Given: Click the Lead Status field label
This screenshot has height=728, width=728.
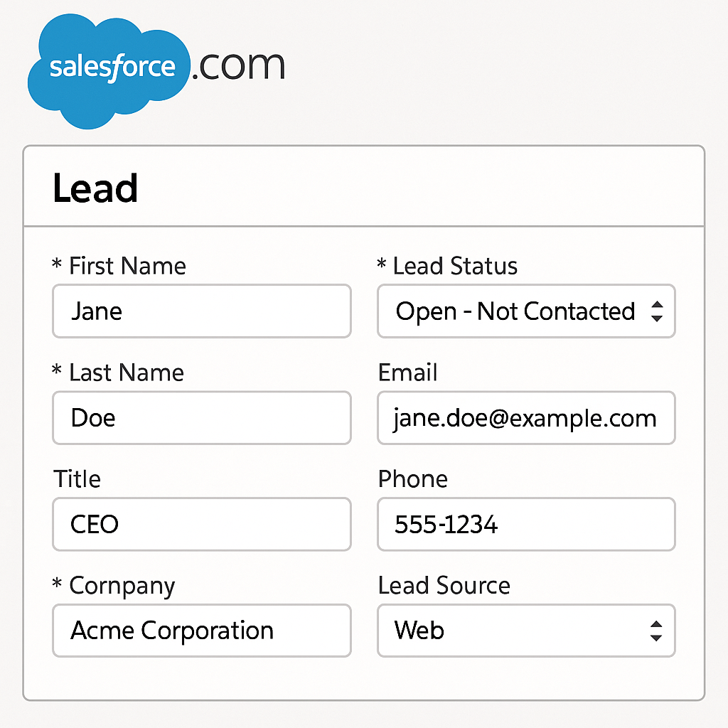Looking at the screenshot, I should [x=455, y=267].
